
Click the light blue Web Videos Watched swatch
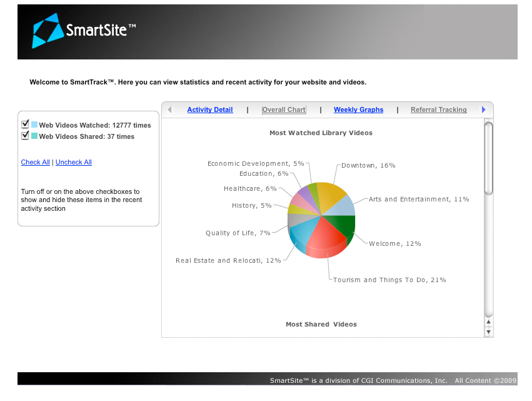click(x=34, y=124)
